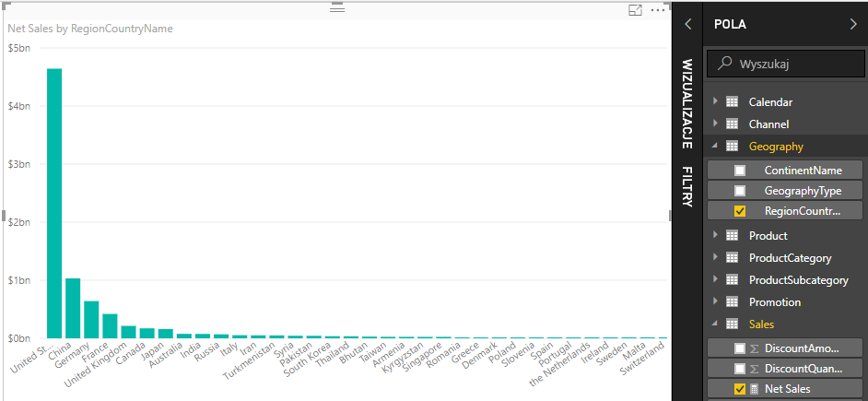Expand the ProductSubcategory table
The height and width of the screenshot is (401, 868).
click(715, 279)
